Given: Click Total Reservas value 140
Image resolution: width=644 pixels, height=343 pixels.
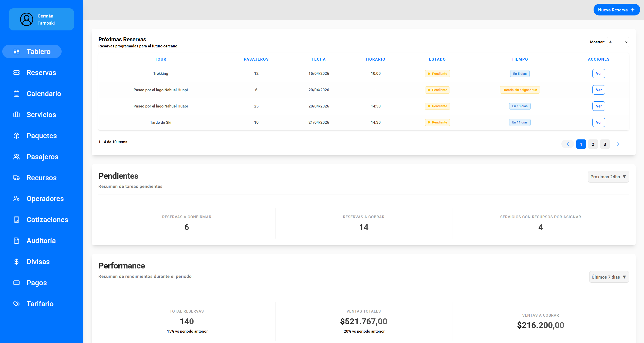Looking at the screenshot, I should 187,321.
